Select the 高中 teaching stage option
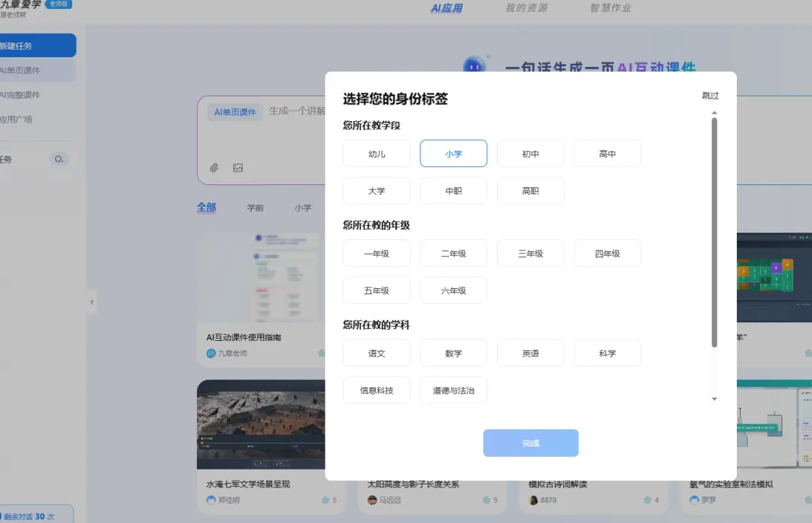Viewport: 812px width, 523px height. (607, 154)
